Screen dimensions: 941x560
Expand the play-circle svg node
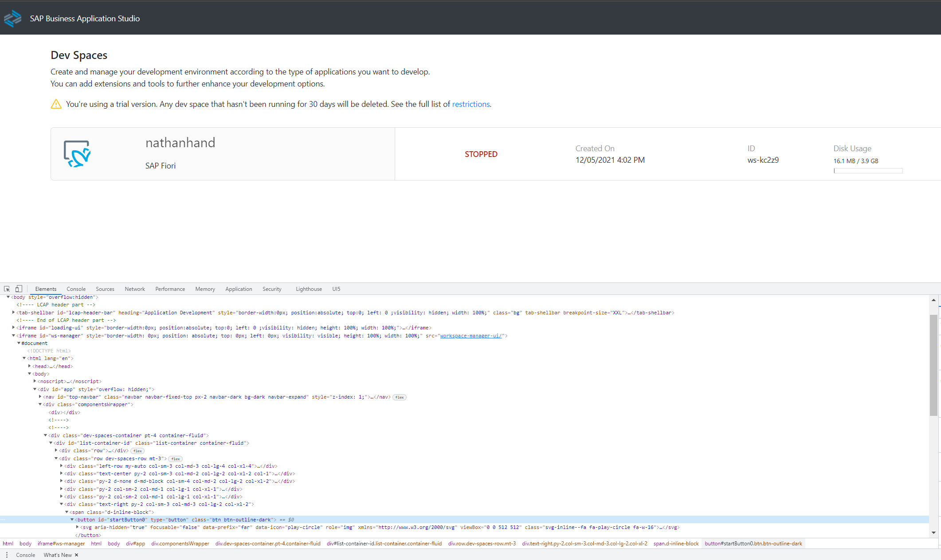(x=77, y=527)
